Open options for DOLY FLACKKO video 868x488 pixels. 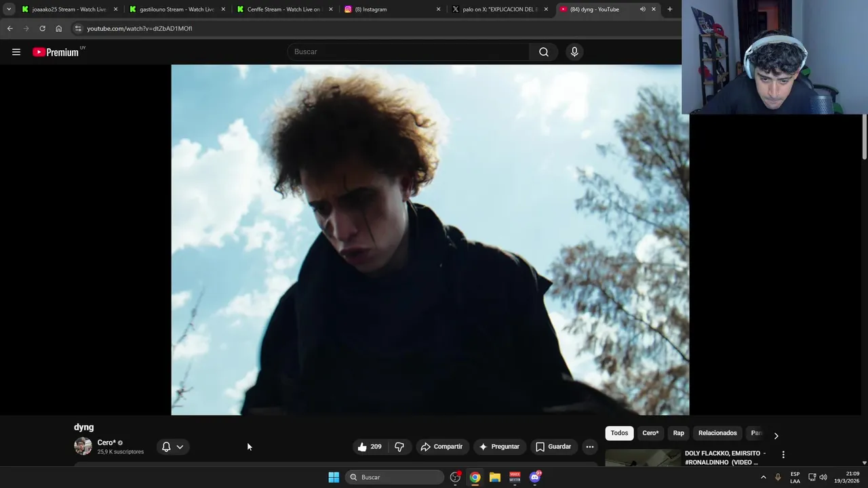point(783,455)
